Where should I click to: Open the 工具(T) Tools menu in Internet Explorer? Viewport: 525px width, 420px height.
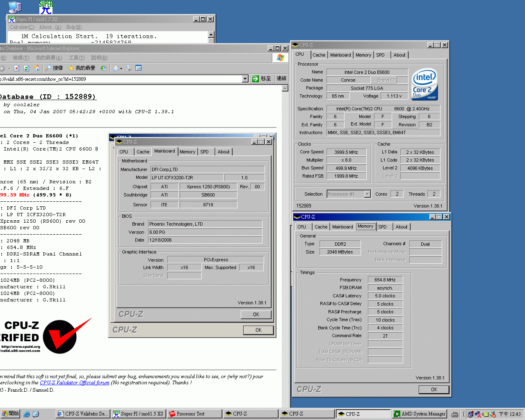(x=77, y=58)
